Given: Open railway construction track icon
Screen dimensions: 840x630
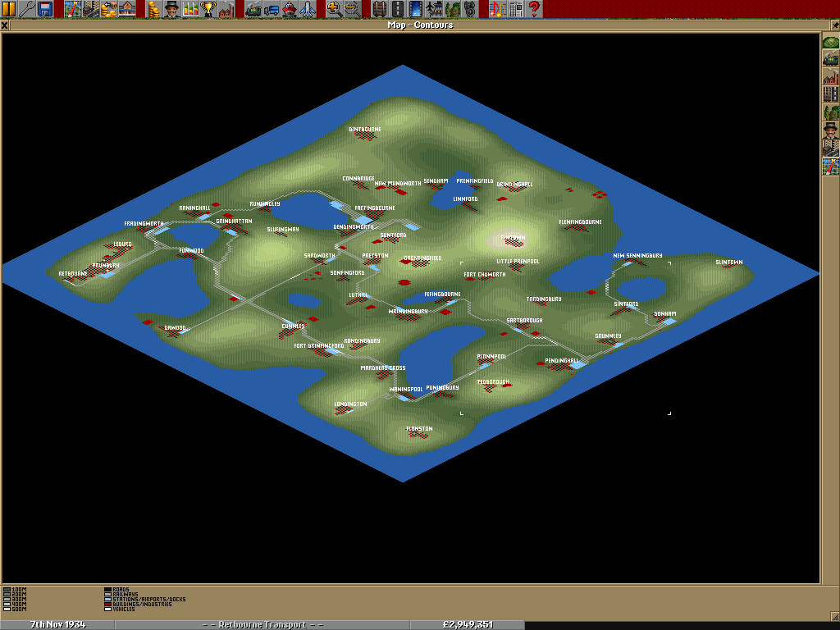Looking at the screenshot, I should [x=379, y=8].
